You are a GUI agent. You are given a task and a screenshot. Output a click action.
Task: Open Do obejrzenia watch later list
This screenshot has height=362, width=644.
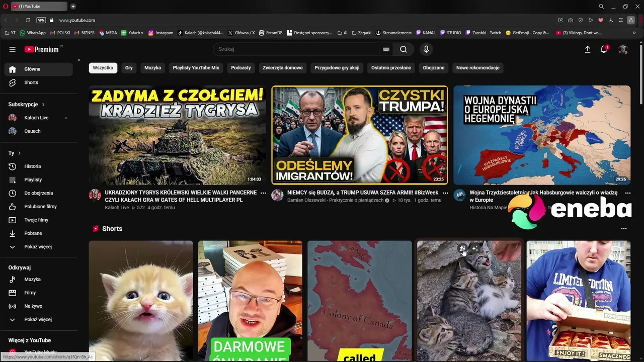38,193
